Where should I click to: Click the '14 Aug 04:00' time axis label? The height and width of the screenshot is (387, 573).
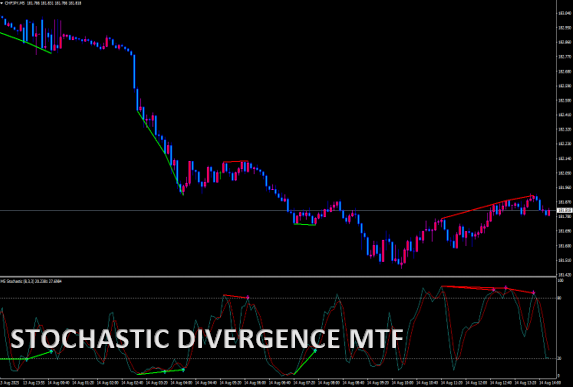pyautogui.click(x=181, y=383)
